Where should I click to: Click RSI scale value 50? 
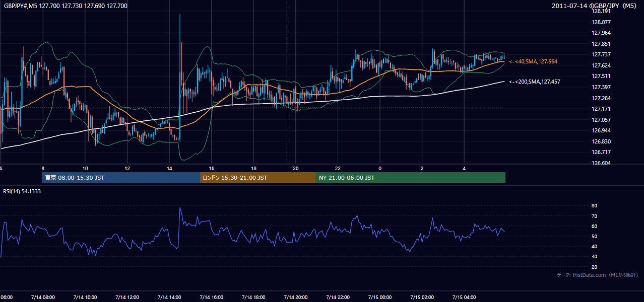click(x=594, y=237)
